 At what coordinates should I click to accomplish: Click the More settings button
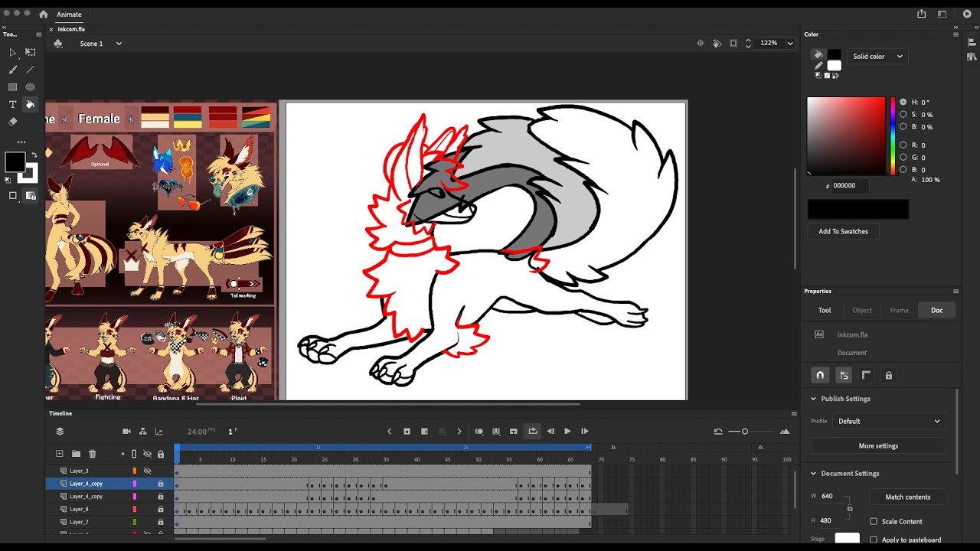pyautogui.click(x=878, y=446)
